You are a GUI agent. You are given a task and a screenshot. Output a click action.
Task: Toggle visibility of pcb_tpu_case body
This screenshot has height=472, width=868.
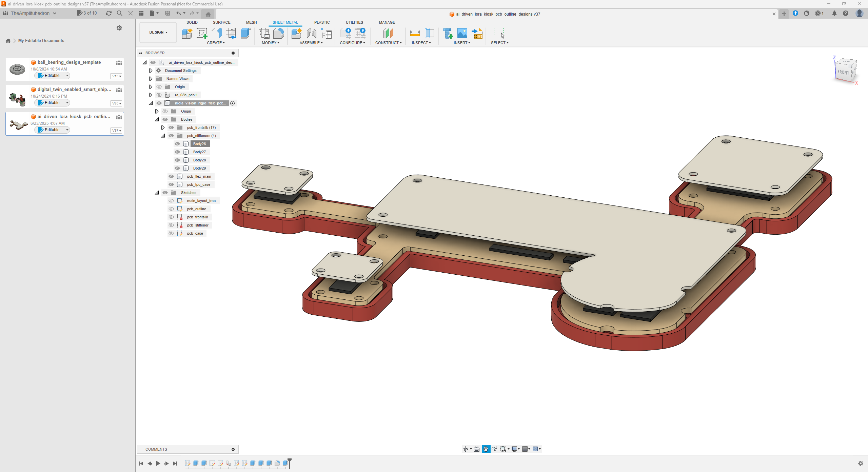[x=171, y=184]
